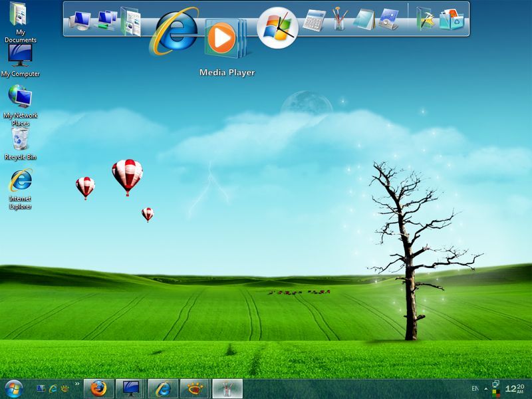The height and width of the screenshot is (399, 532).
Task: Switch to the Firefox taskbar button
Action: point(98,389)
